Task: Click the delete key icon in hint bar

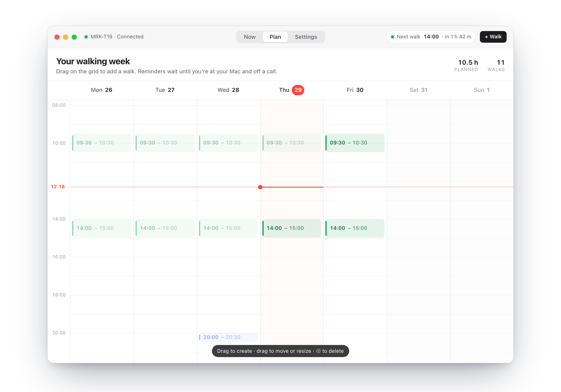Action: coord(318,351)
